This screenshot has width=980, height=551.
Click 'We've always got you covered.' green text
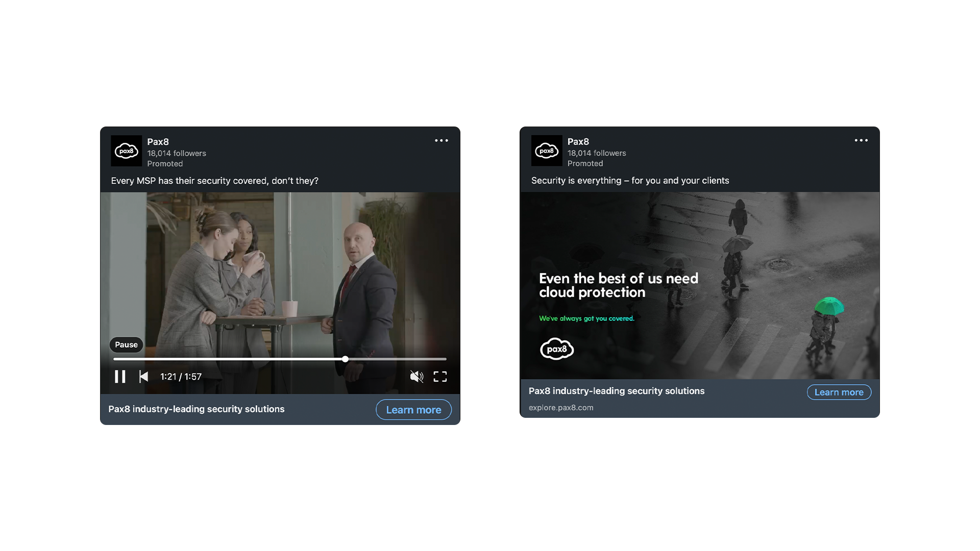point(586,318)
